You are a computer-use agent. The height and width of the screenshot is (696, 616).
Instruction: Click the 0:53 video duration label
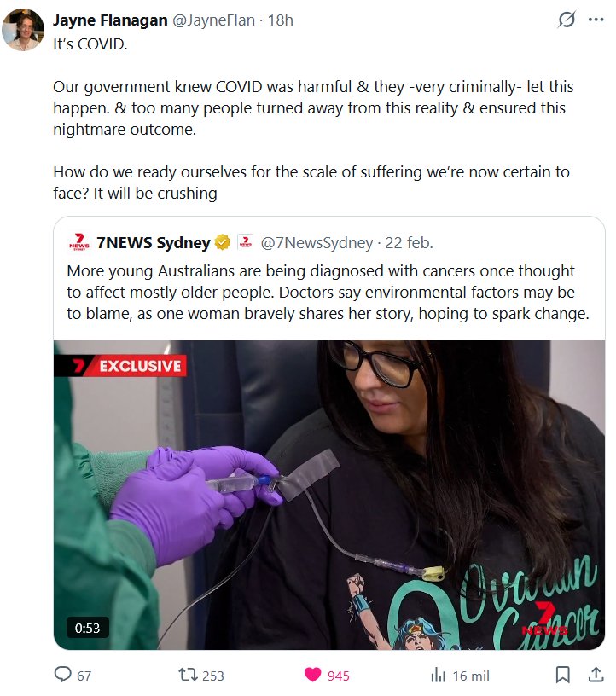point(88,628)
